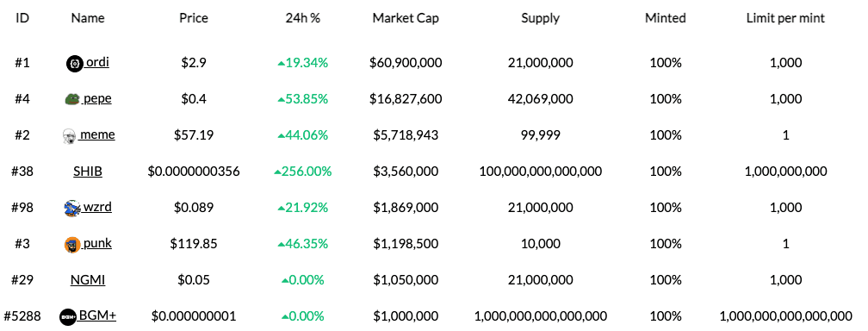Click the ordi token logo icon
The width and height of the screenshot is (868, 331).
coord(74,63)
